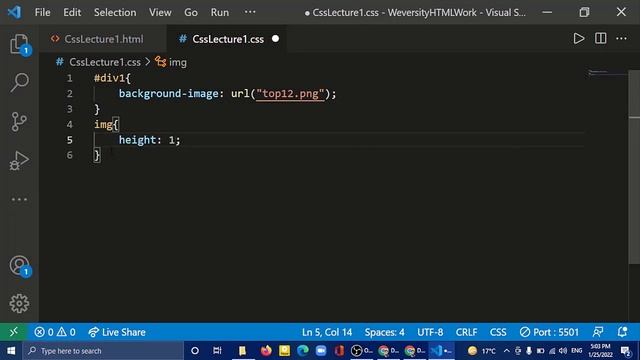Open the yellow sticky notes app in taskbar
This screenshot has height=360, width=640.
point(284,351)
